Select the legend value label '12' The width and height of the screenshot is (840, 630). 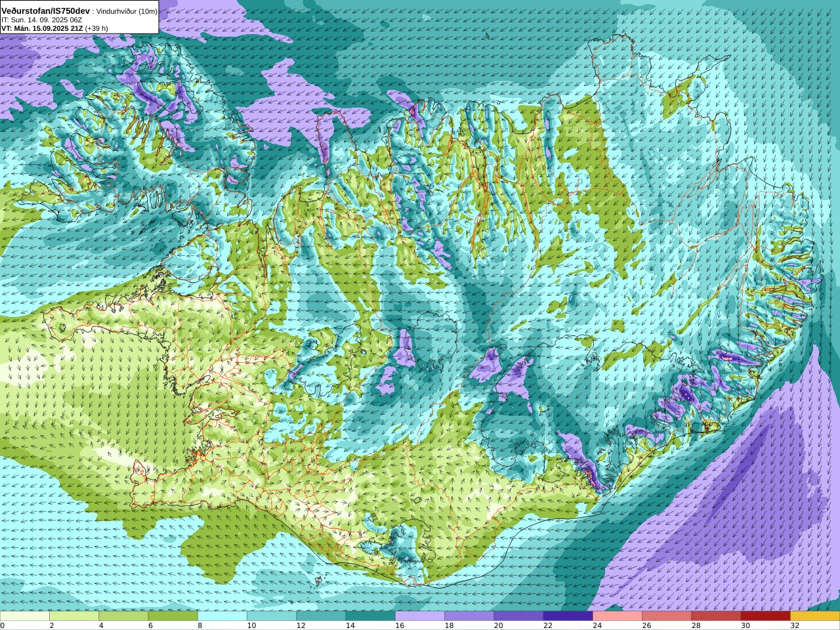pyautogui.click(x=301, y=625)
